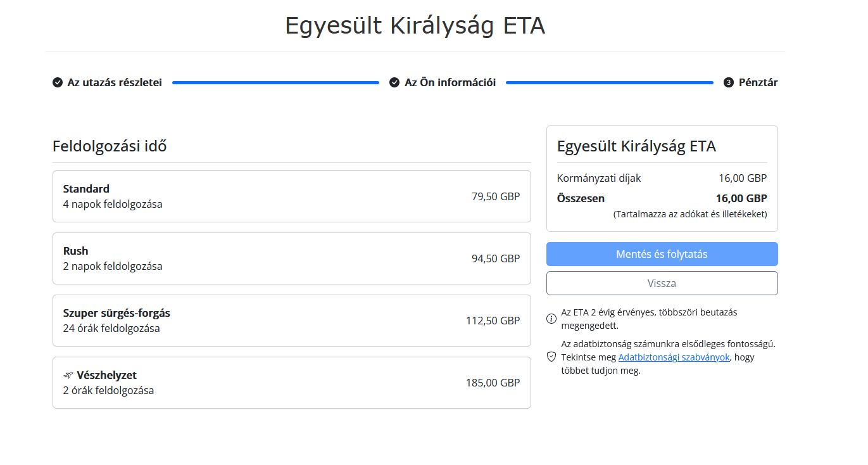This screenshot has width=868, height=465.
Task: Click step 3 circle icon beside Pénztár
Action: tap(729, 82)
